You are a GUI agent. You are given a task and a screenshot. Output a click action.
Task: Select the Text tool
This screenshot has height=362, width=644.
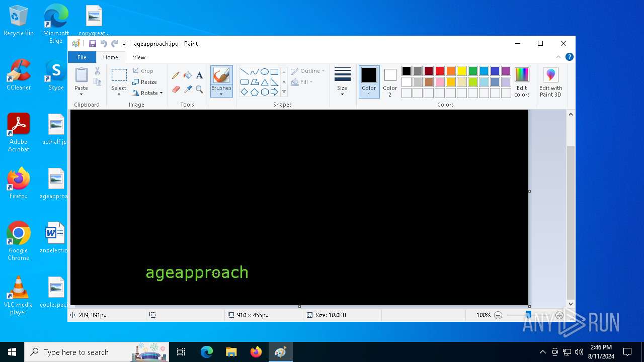pos(199,75)
